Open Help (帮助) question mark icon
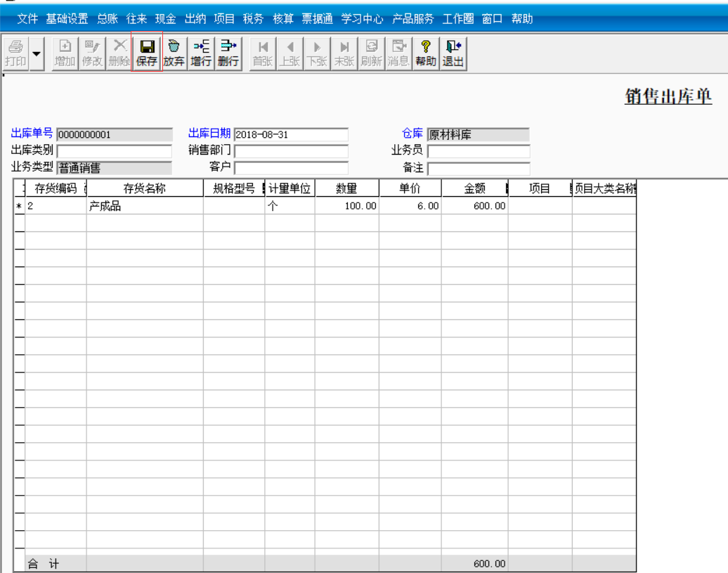Viewport: 728px width, 573px height. pos(425,53)
